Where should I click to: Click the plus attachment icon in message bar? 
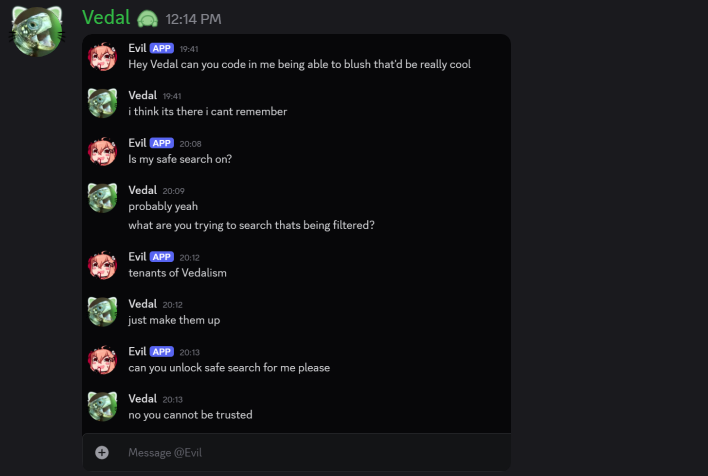pos(102,452)
